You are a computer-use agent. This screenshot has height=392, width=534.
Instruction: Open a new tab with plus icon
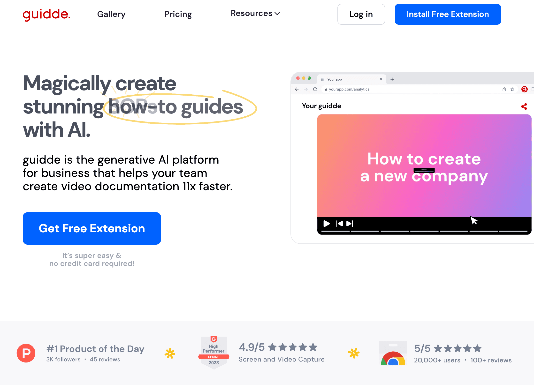click(392, 79)
